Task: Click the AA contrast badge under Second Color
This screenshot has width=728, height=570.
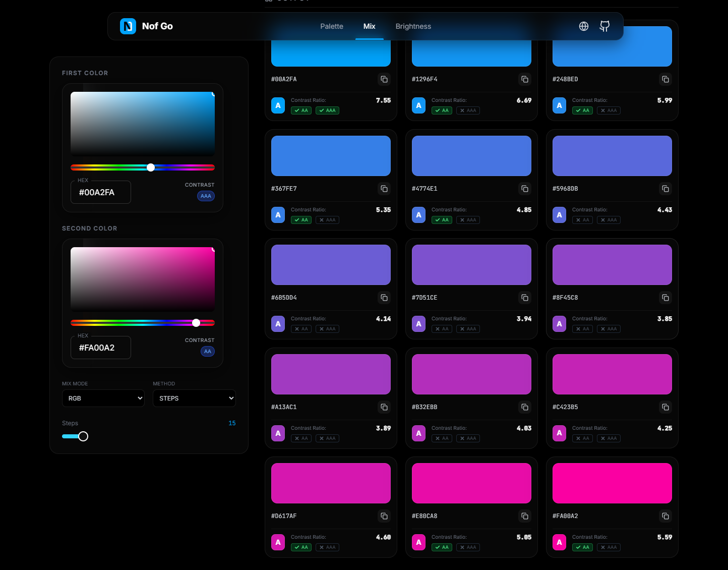Action: (x=207, y=351)
